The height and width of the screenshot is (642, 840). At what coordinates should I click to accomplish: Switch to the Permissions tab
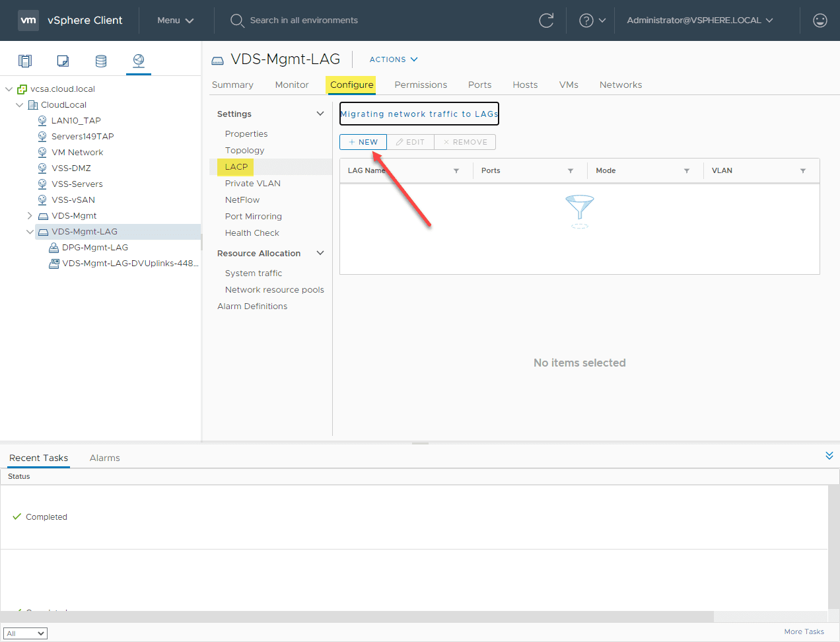point(421,85)
